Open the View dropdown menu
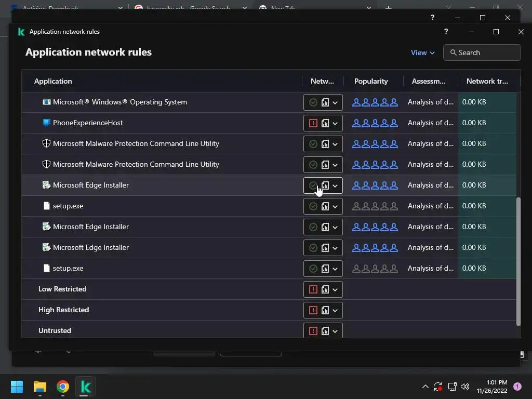This screenshot has height=399, width=532. 422,52
